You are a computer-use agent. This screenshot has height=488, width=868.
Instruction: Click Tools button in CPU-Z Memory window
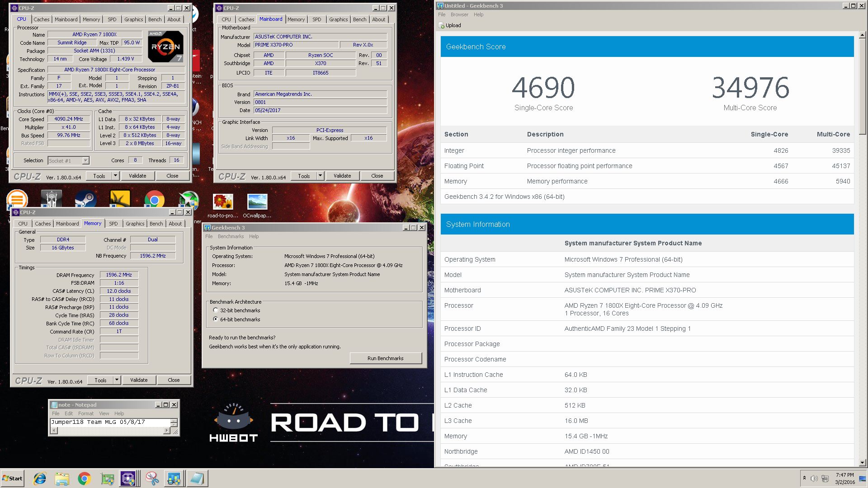point(100,380)
